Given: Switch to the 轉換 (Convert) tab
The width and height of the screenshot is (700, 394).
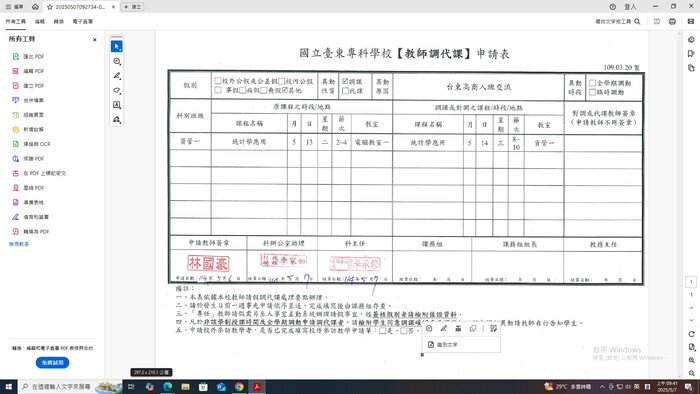Looking at the screenshot, I should [x=58, y=21].
